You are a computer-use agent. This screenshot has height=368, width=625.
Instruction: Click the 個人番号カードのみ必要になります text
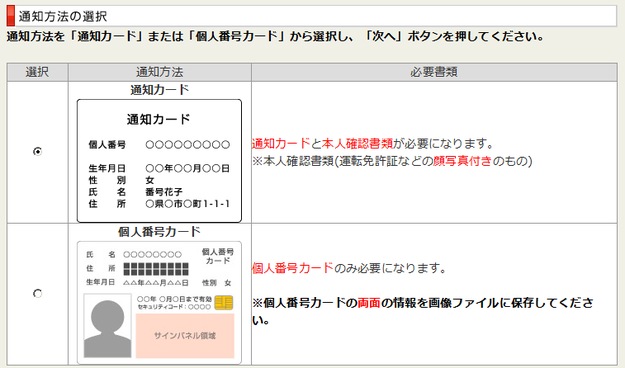(349, 268)
